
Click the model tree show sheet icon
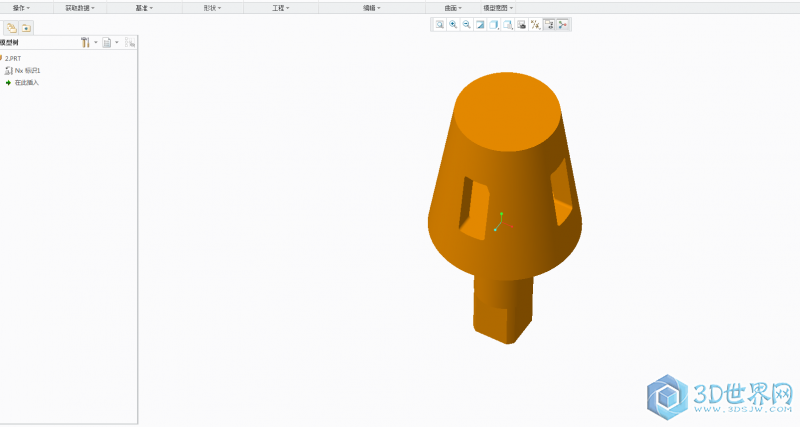(107, 42)
